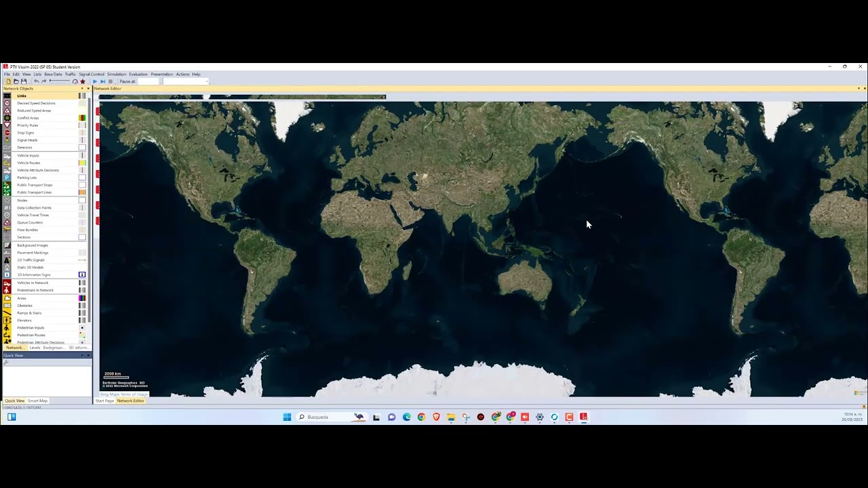Click the Vehicle Routes yellow swatch
Screen dimensions: 868x488
(x=82, y=163)
